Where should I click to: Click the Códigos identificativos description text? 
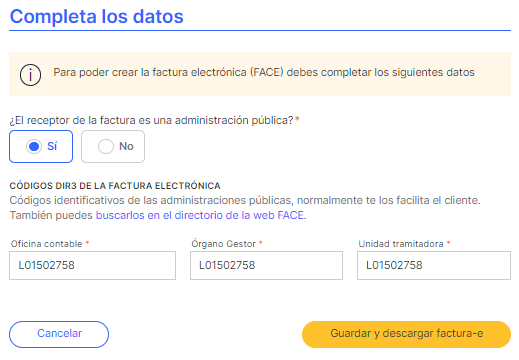coord(245,200)
